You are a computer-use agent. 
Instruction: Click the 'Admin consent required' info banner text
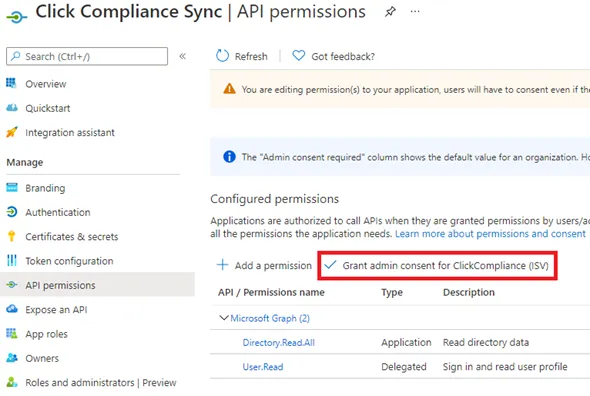(415, 157)
